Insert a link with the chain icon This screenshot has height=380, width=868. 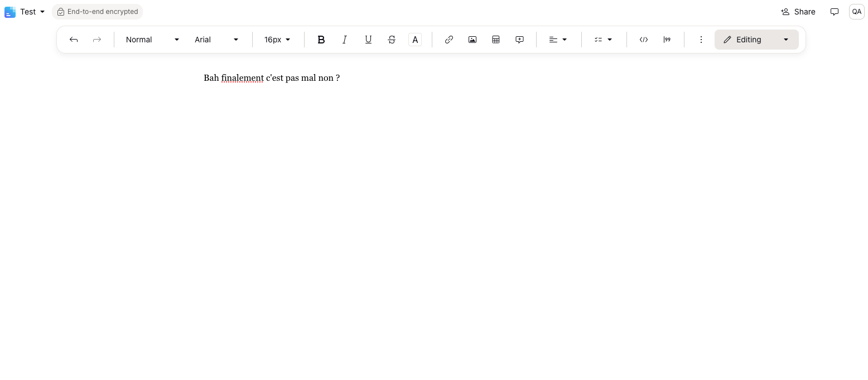click(449, 40)
